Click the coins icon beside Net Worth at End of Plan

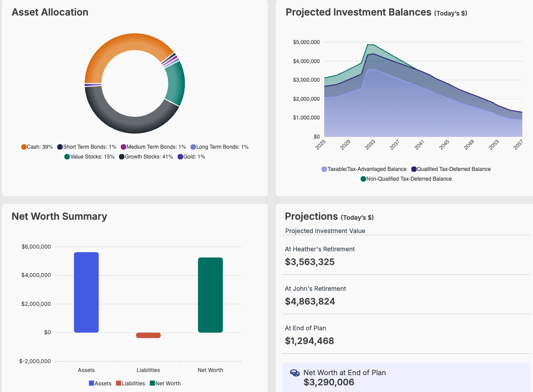click(x=294, y=373)
